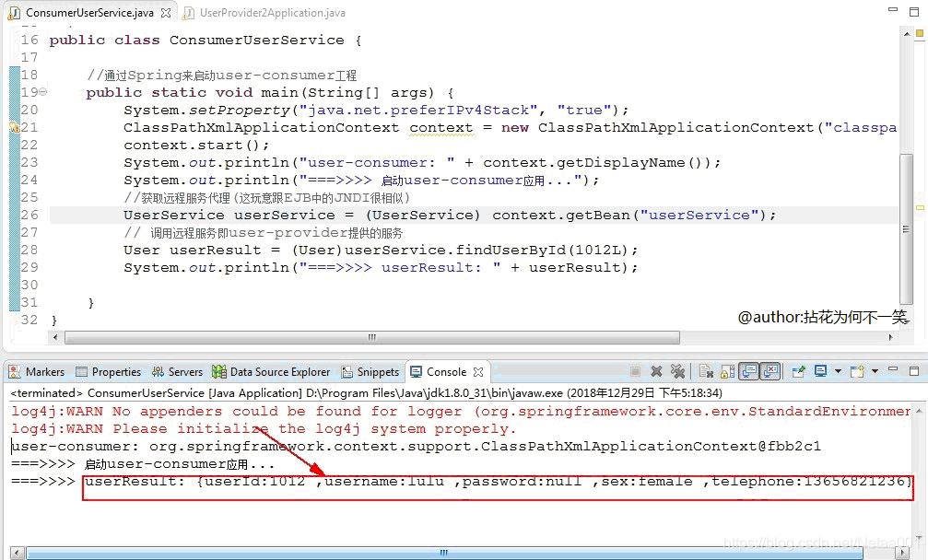Image resolution: width=928 pixels, height=560 pixels.
Task: Switch to the UserProvider2Application.java editor tab
Action: tap(272, 12)
